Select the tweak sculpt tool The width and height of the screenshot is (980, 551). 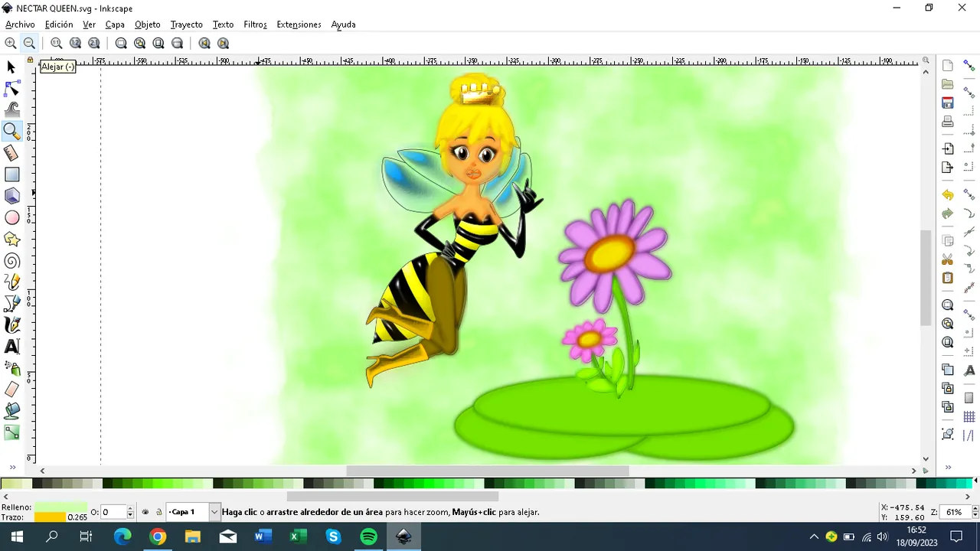tap(11, 110)
